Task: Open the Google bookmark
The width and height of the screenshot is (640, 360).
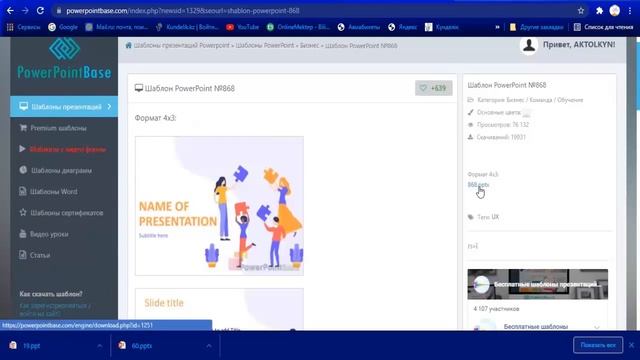Action: point(63,27)
